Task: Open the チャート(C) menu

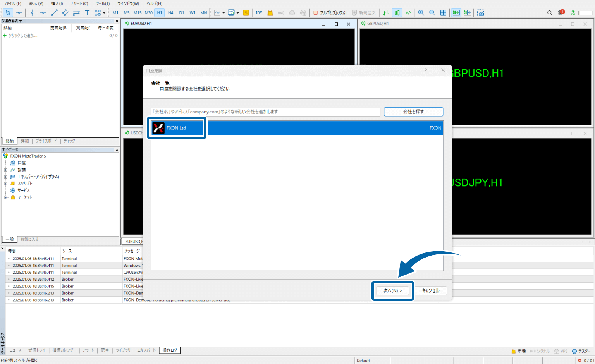Action: 79,3
